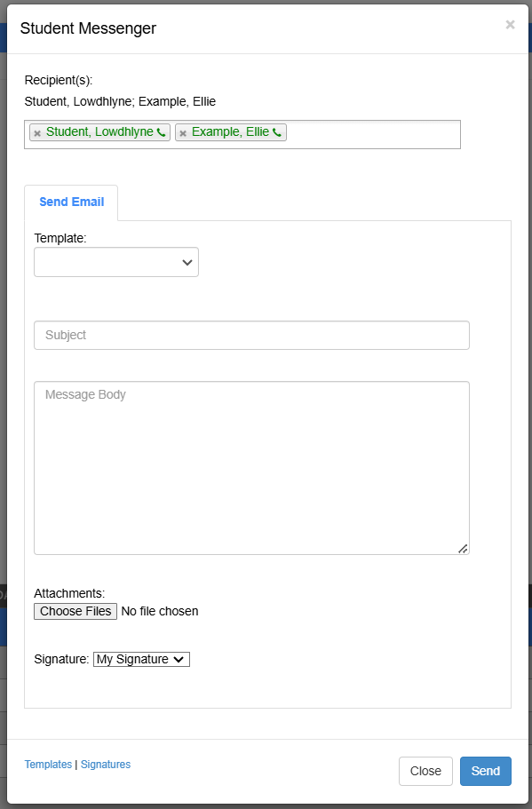This screenshot has height=809, width=532.
Task: Click the Student Messenger title bar
Action: click(87, 28)
